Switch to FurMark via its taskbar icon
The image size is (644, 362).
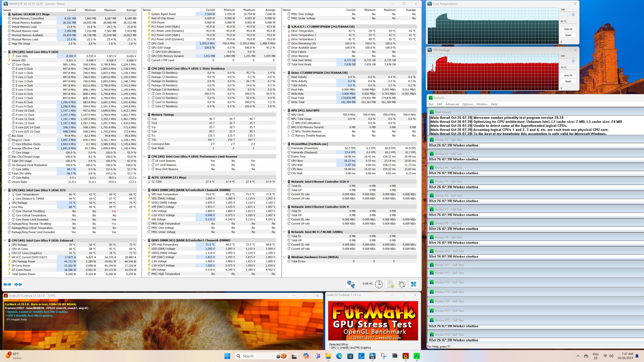[406, 356]
